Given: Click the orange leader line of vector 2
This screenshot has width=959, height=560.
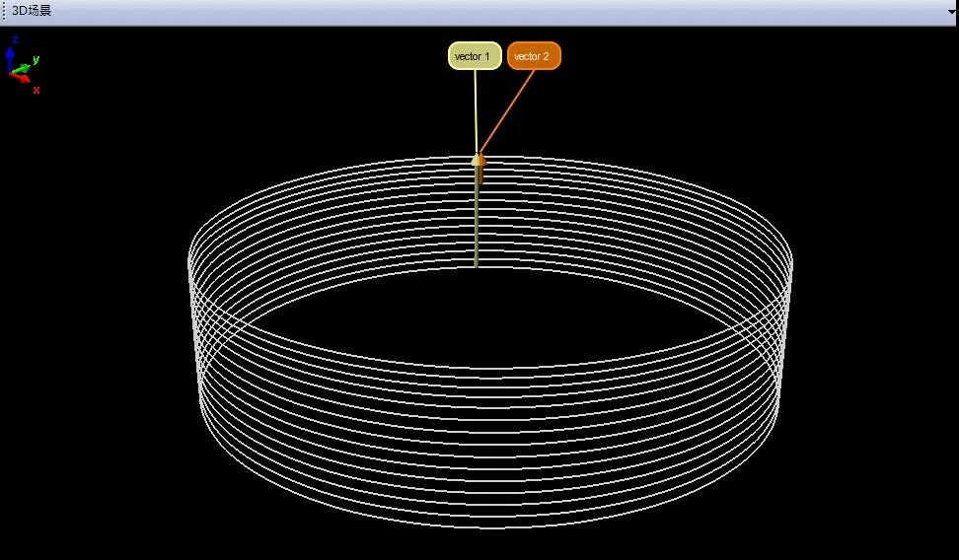Looking at the screenshot, I should pos(508,108).
